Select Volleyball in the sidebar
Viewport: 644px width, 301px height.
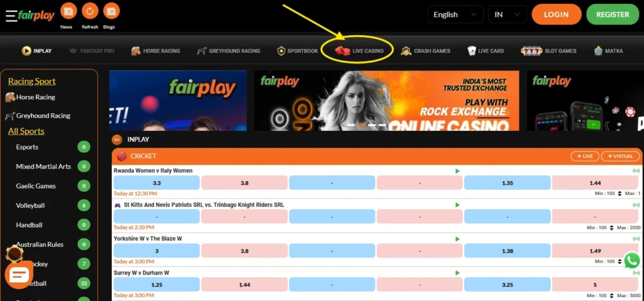pos(30,205)
